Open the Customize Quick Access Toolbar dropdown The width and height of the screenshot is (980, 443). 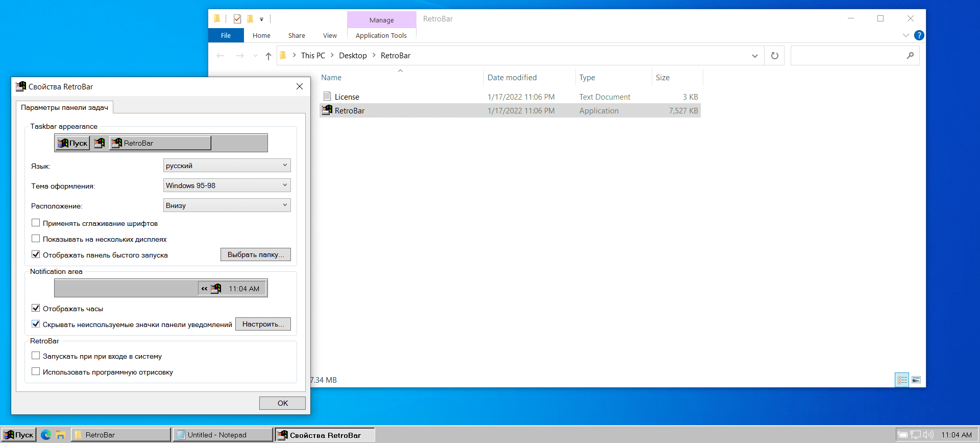(x=261, y=19)
